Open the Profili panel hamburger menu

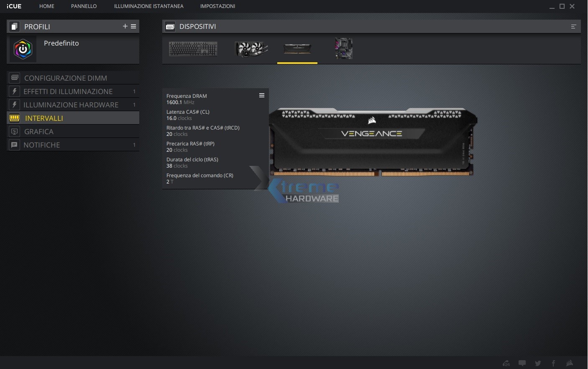[x=133, y=26]
